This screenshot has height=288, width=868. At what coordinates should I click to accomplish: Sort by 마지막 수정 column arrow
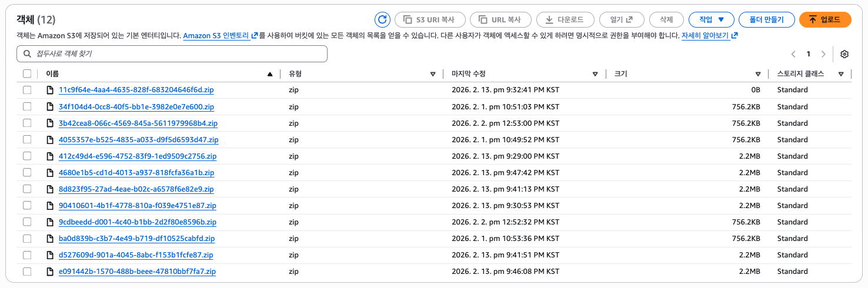(x=595, y=74)
